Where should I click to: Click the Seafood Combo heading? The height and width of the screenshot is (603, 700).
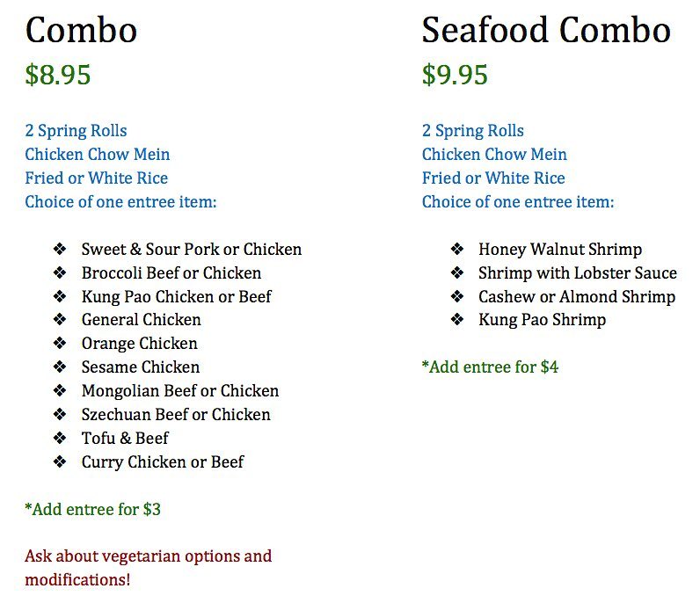tap(545, 30)
